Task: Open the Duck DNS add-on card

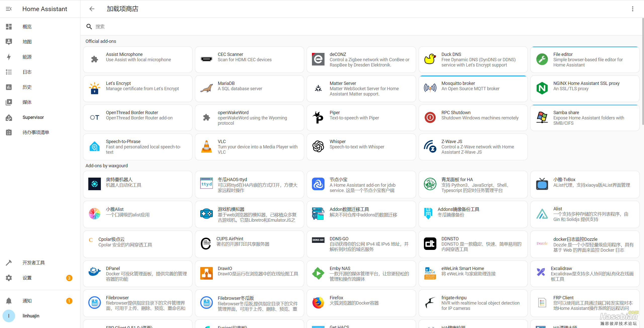Action: coord(473,60)
